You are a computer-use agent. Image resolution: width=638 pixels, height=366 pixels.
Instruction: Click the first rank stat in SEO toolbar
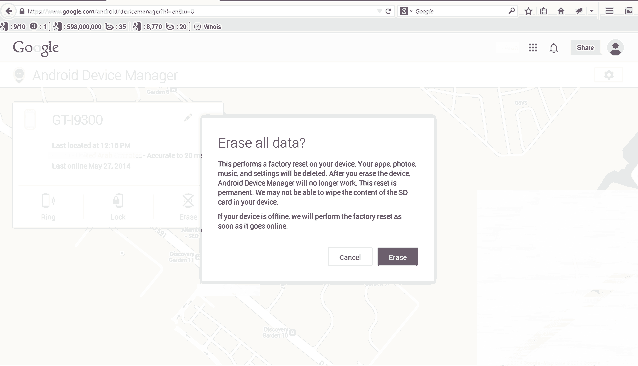[x=13, y=27]
